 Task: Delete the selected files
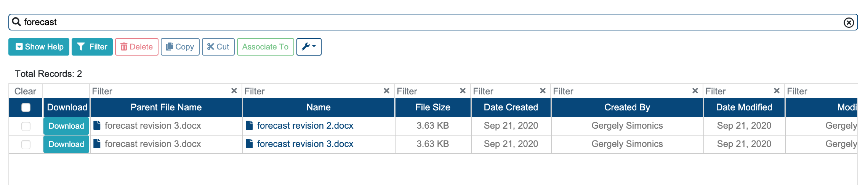[137, 47]
